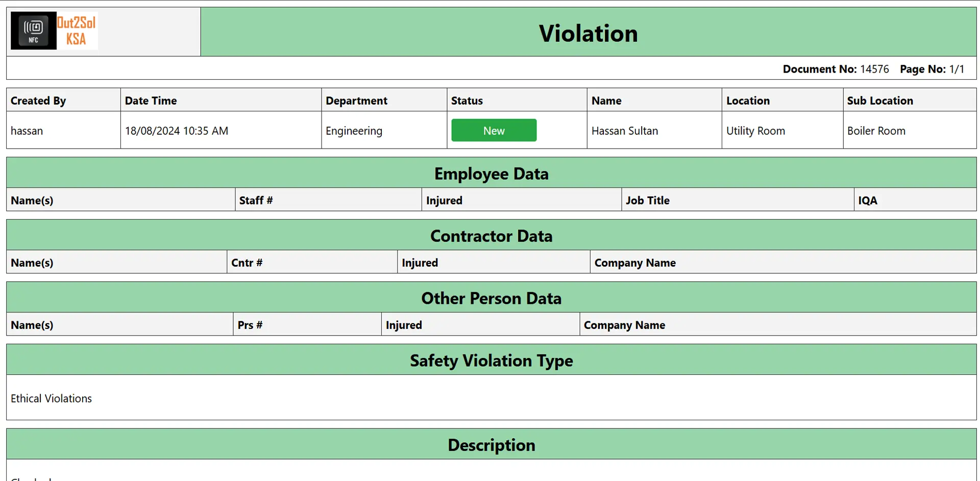Click the Utility Room location cell
This screenshot has height=481, width=980.
pos(755,131)
